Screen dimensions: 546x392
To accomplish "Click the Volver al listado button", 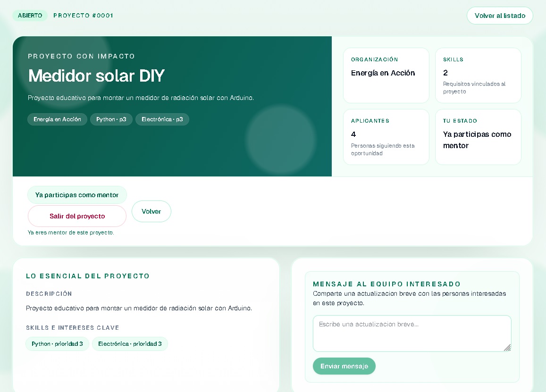I will coord(499,16).
